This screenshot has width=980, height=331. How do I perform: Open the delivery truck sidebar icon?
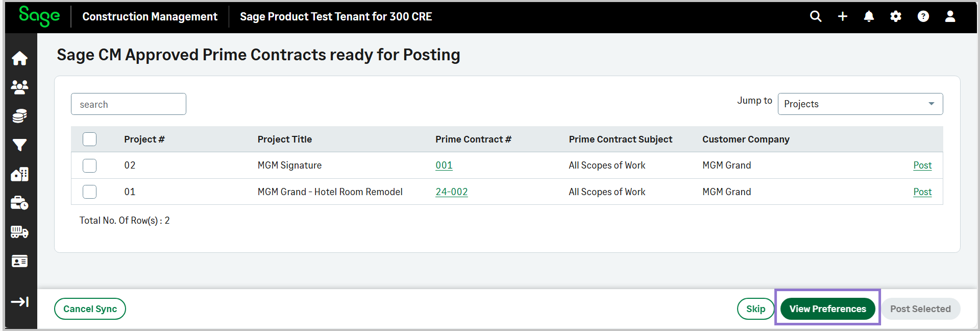[19, 232]
